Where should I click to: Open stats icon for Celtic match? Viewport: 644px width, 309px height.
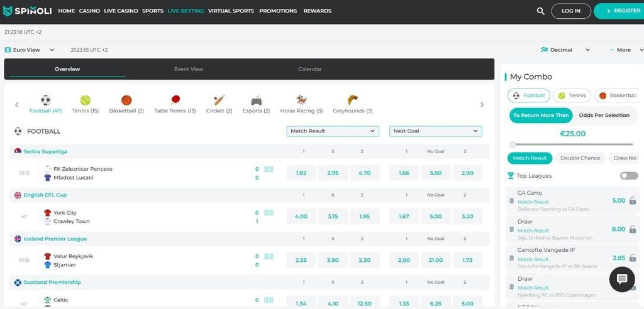(269, 300)
